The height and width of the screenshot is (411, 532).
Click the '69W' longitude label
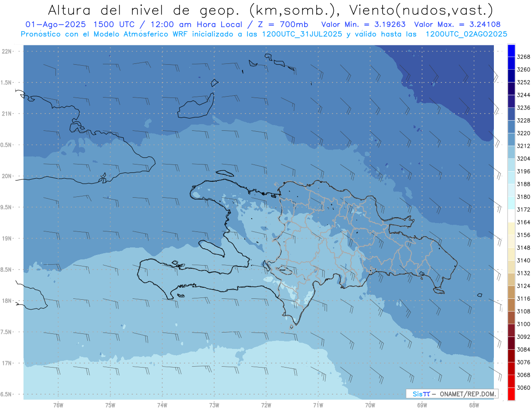tap(422, 405)
